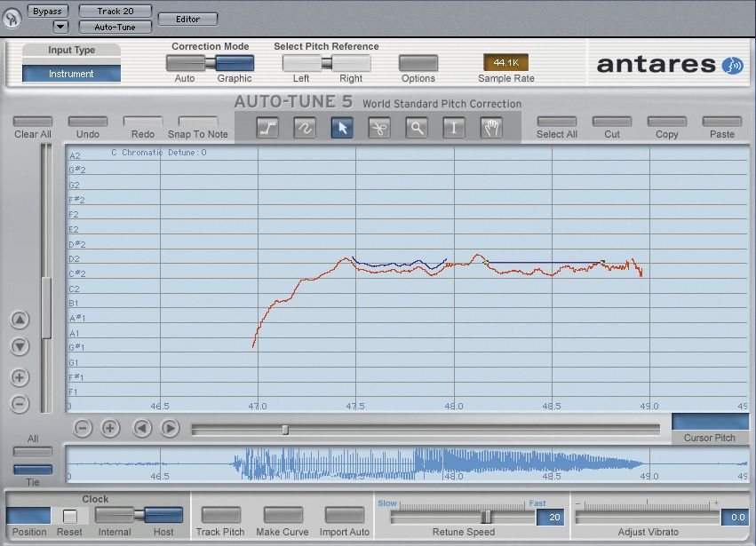Open the Track 20 selector
Viewport: 756px width, 546px height.
(115, 11)
